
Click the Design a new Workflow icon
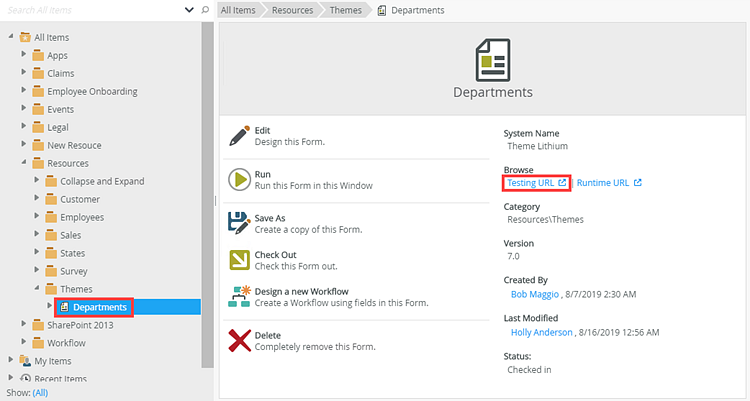(x=239, y=296)
